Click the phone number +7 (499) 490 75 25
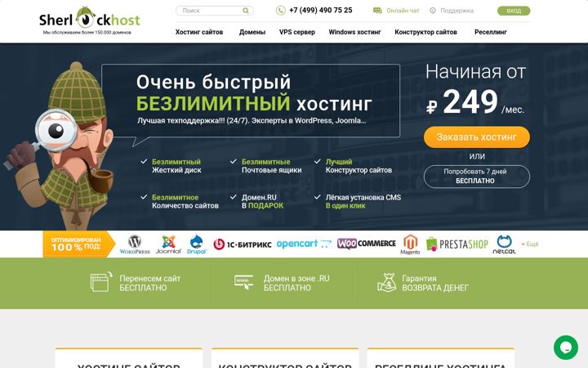The height and width of the screenshot is (368, 588). click(321, 11)
